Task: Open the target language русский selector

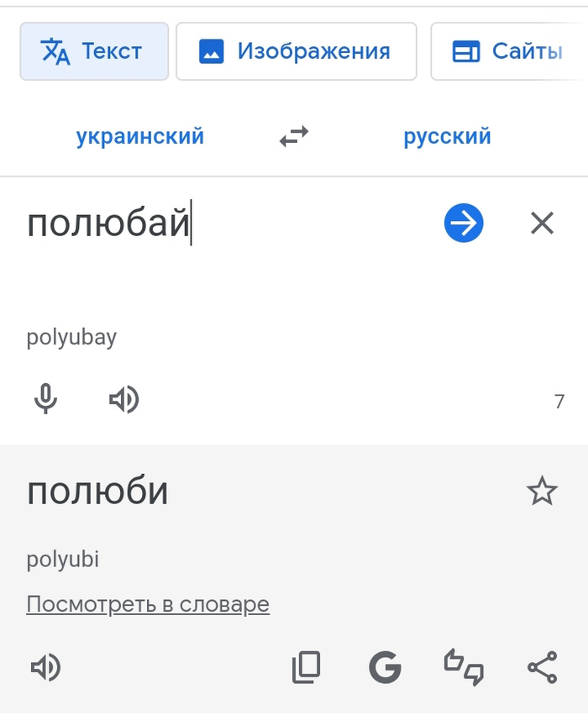Action: tap(447, 136)
